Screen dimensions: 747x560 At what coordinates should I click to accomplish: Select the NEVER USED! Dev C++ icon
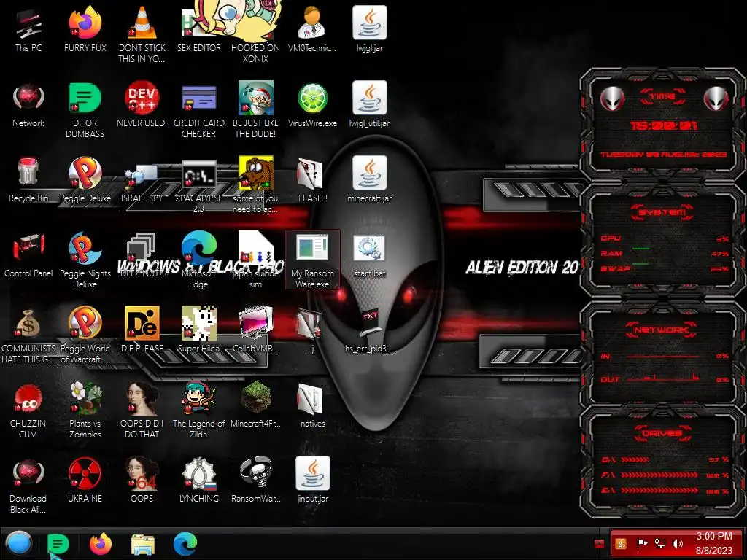tap(142, 105)
